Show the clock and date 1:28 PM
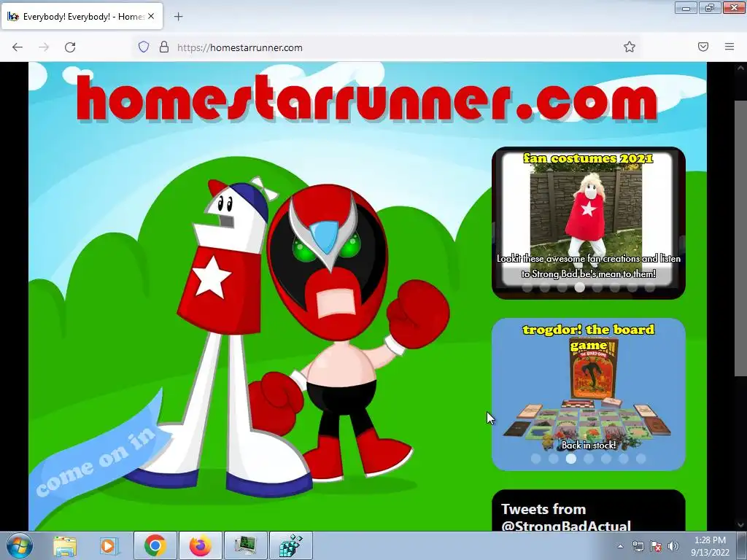747x560 pixels. click(710, 546)
